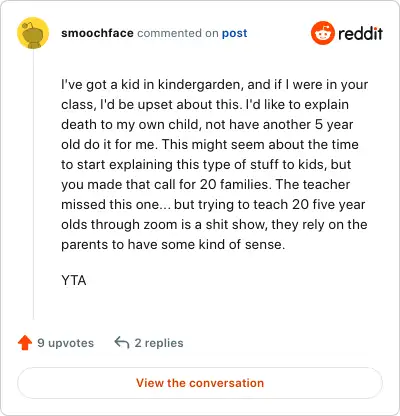Screen dimensions: 400x416
Task: Click '20 families' text in comment
Action: point(234,185)
